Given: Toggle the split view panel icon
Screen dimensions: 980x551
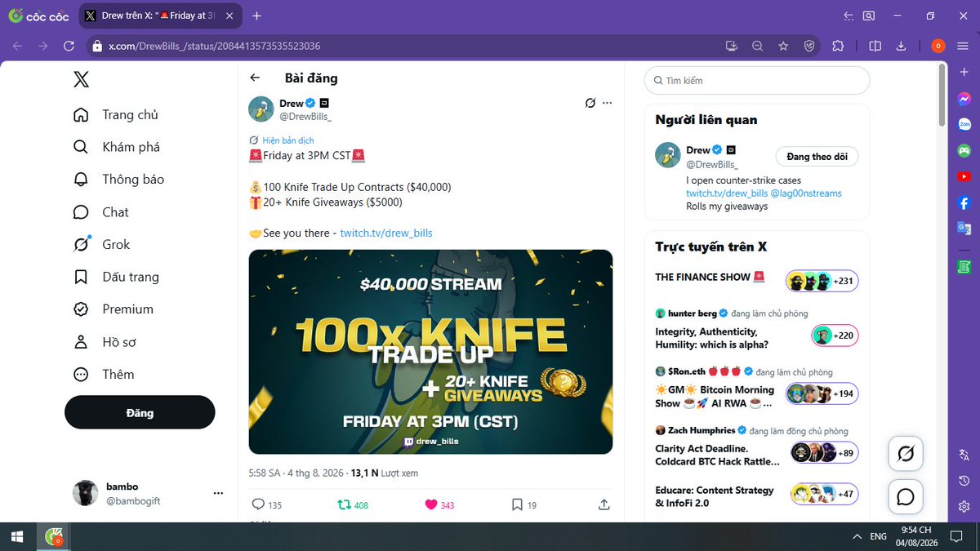Looking at the screenshot, I should [x=875, y=47].
